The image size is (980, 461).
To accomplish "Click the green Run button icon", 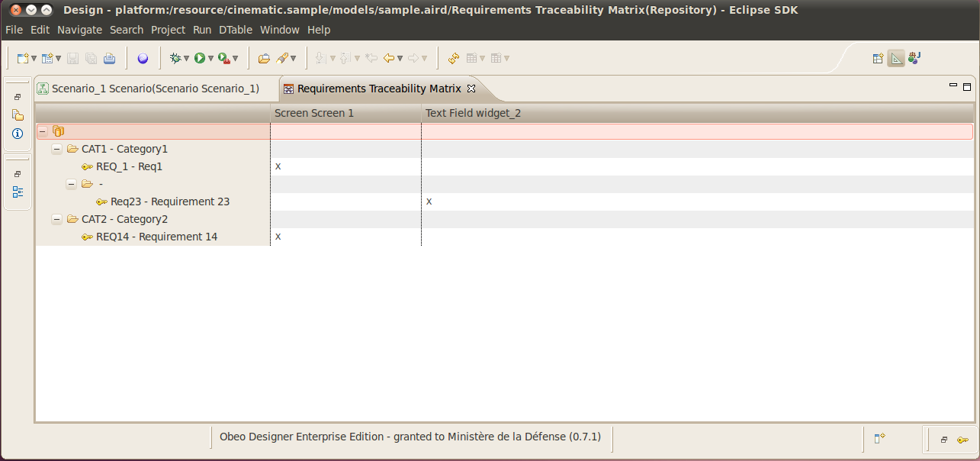I will tap(200, 58).
